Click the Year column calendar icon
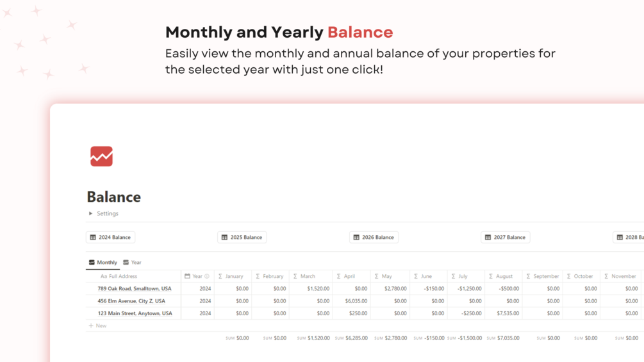Viewport: 644px width, 362px height. (x=187, y=276)
